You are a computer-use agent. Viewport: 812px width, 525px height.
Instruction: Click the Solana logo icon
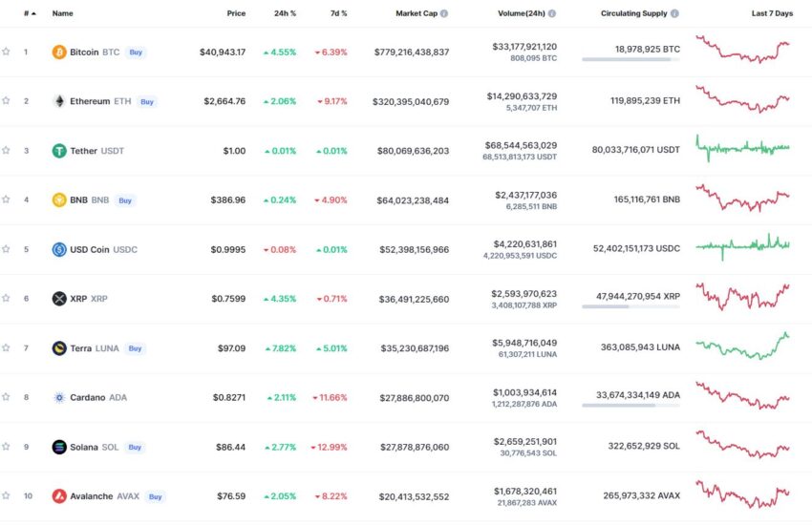(59, 447)
